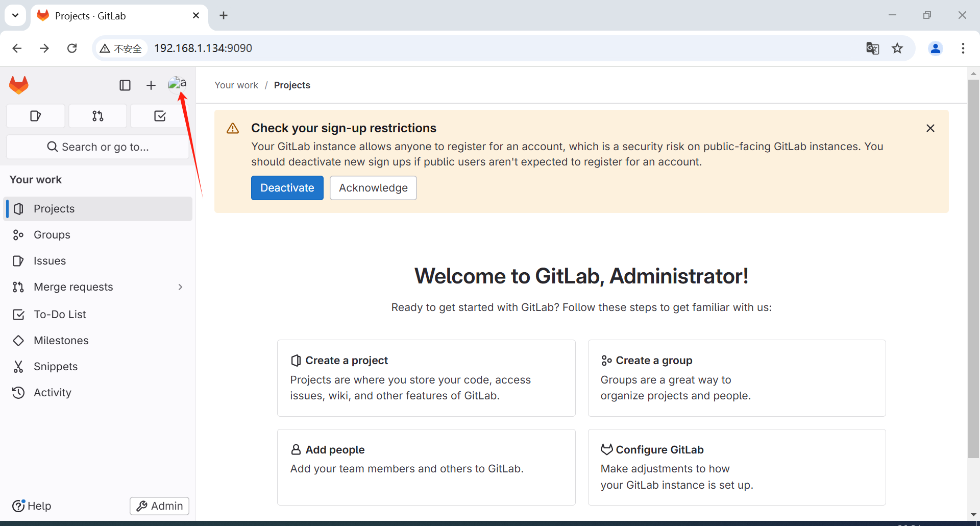
Task: Click the Projects breadcrumb
Action: 292,85
